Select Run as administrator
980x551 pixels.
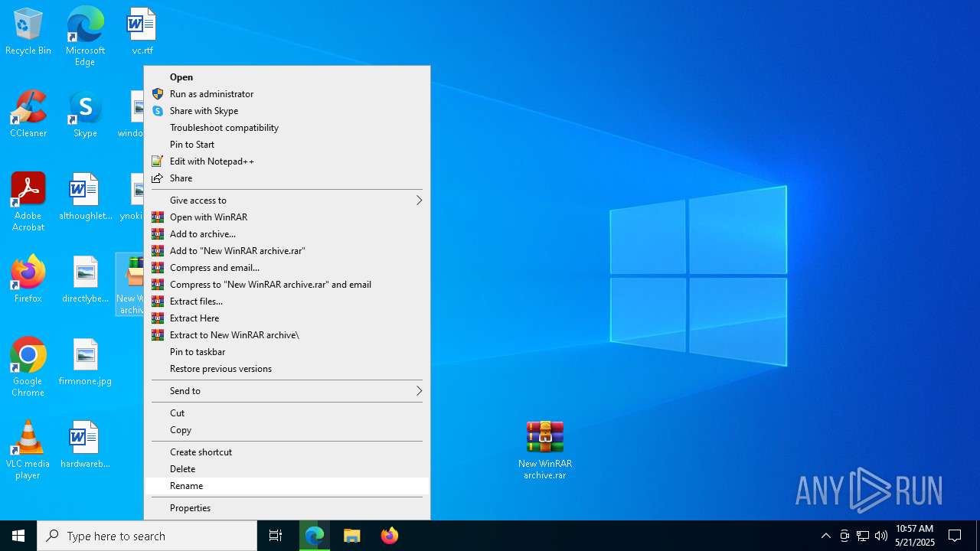tap(287, 94)
